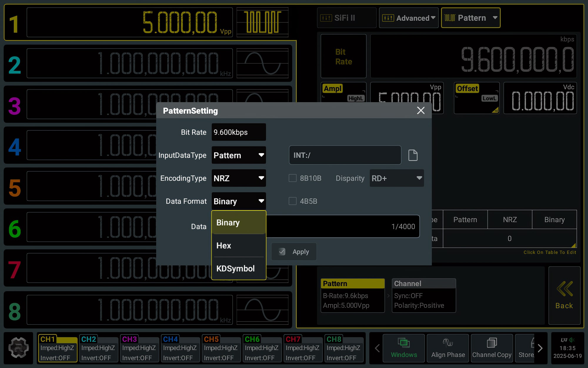This screenshot has height=368, width=588.
Task: Click the Bit Rate parameter button
Action: point(343,56)
